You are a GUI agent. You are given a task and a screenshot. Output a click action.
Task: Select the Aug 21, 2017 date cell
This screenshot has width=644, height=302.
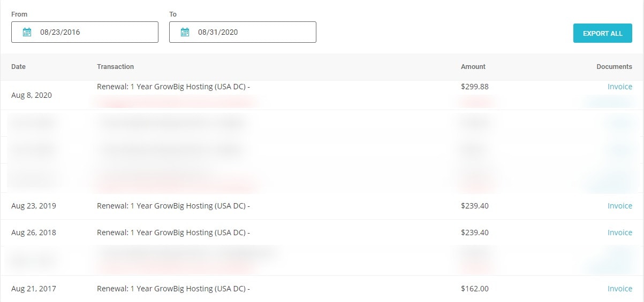[34, 289]
